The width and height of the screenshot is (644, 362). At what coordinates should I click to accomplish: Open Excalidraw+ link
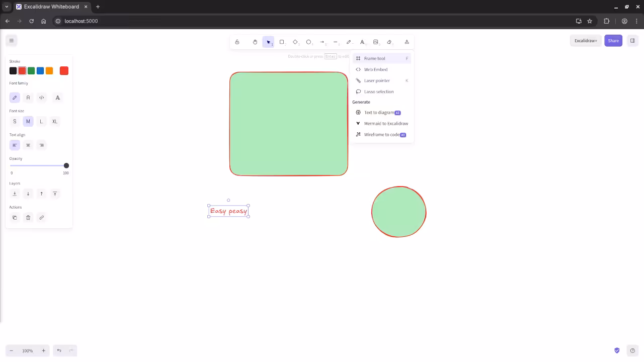(585, 40)
